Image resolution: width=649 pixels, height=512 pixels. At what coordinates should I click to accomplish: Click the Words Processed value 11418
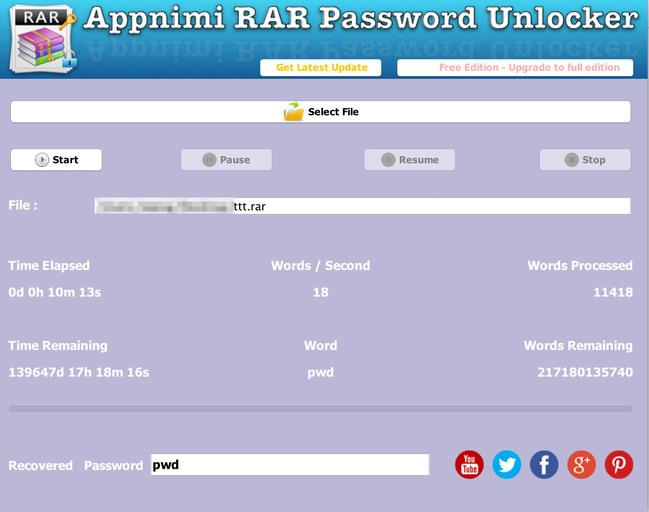[x=614, y=293]
